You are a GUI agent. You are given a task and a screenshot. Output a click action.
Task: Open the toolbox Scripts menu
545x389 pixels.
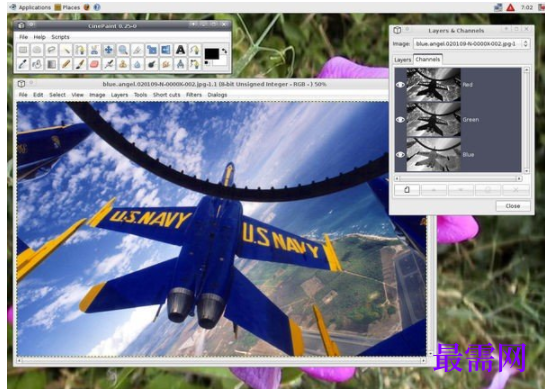click(x=60, y=37)
